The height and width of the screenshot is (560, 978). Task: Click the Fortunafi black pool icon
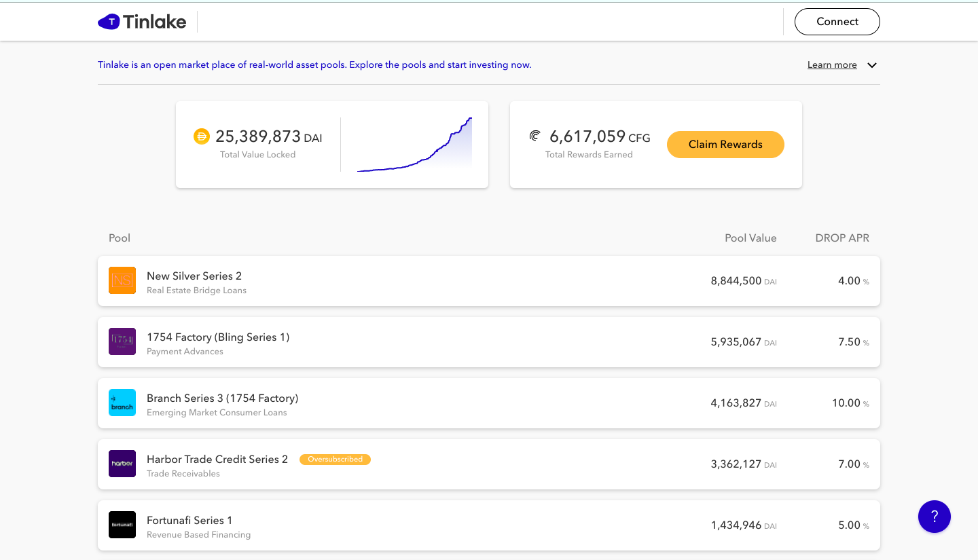pos(122,525)
